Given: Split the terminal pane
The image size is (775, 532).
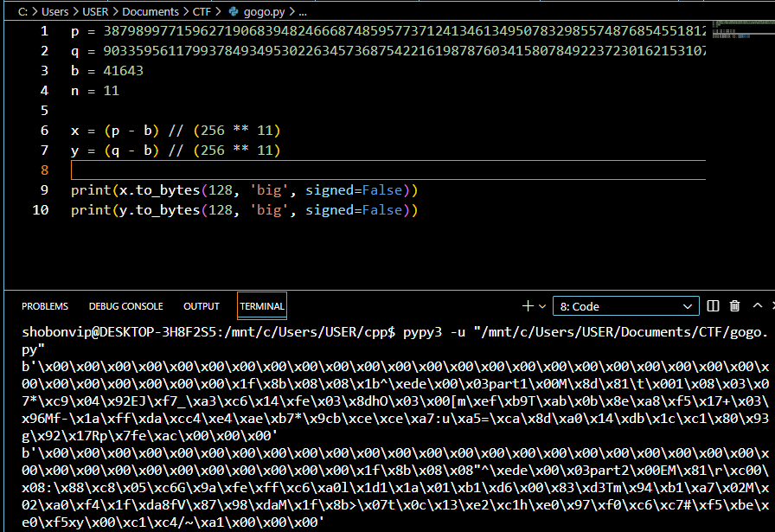Looking at the screenshot, I should 713,306.
